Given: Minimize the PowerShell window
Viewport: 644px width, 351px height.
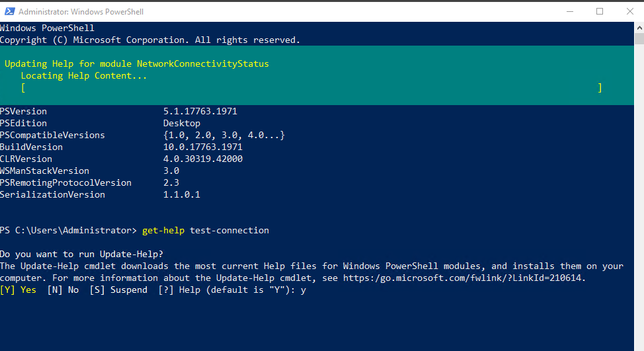Looking at the screenshot, I should point(570,11).
